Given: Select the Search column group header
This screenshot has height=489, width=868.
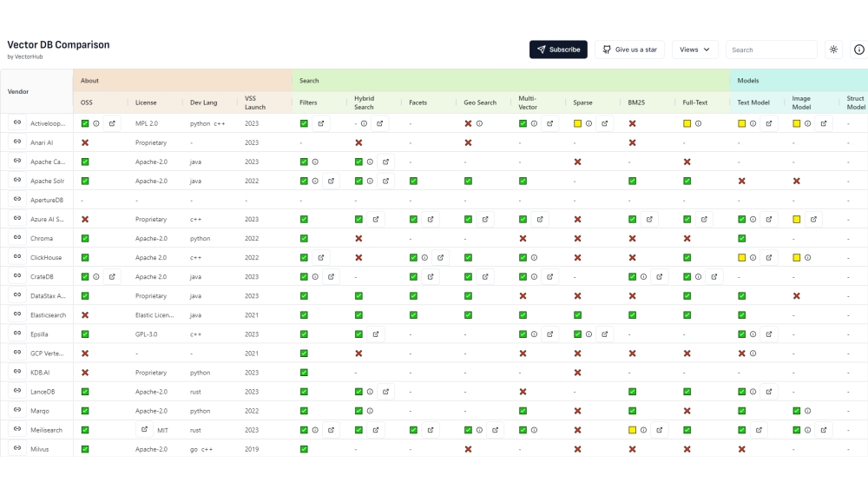Looking at the screenshot, I should (x=310, y=81).
